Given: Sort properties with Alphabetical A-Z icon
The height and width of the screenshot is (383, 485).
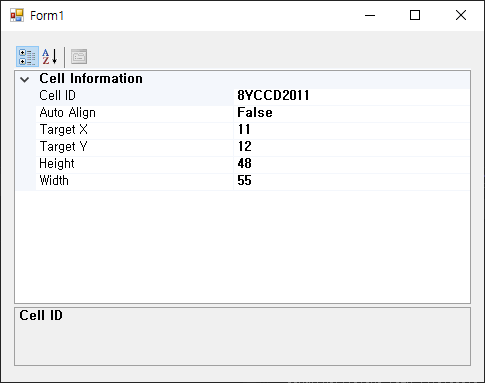Looking at the screenshot, I should point(50,57).
